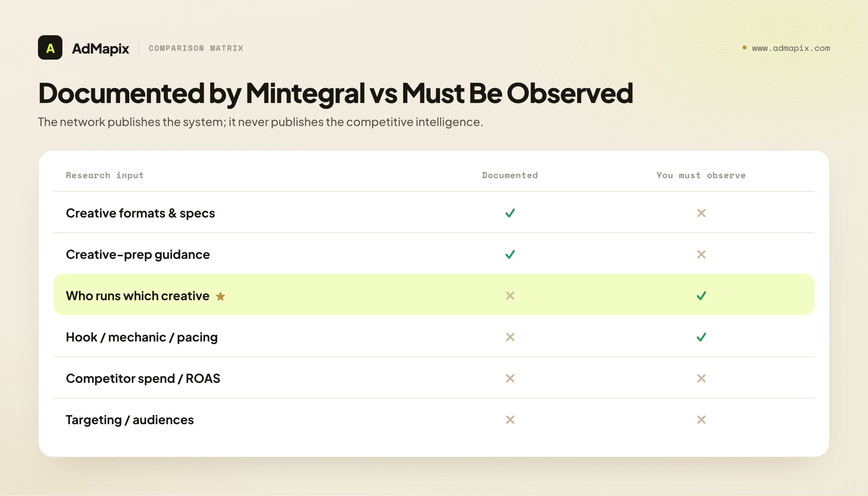This screenshot has width=868, height=496.
Task: Click the Documented cross for Competitor spend / ROAS
Action: coord(510,378)
